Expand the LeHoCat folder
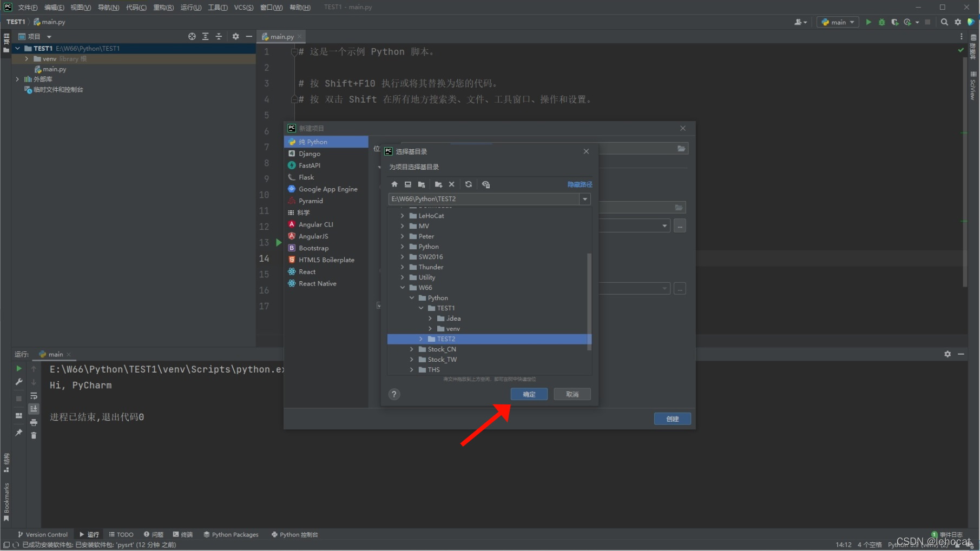The image size is (980, 551). pyautogui.click(x=403, y=216)
